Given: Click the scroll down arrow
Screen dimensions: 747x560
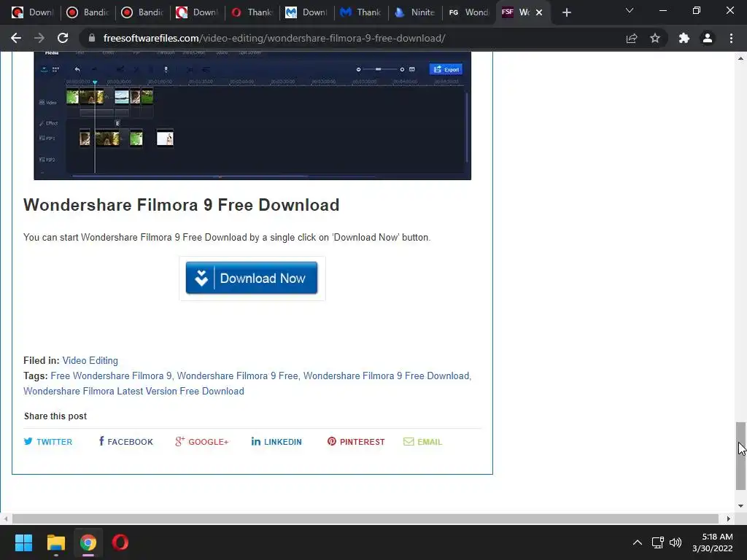Looking at the screenshot, I should [x=740, y=506].
